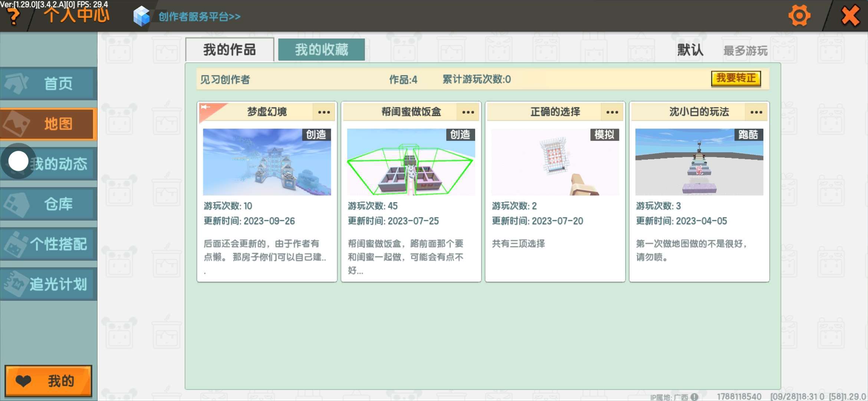Screen dimensions: 868x401
Task: Select the 默认 sort option
Action: click(x=690, y=50)
